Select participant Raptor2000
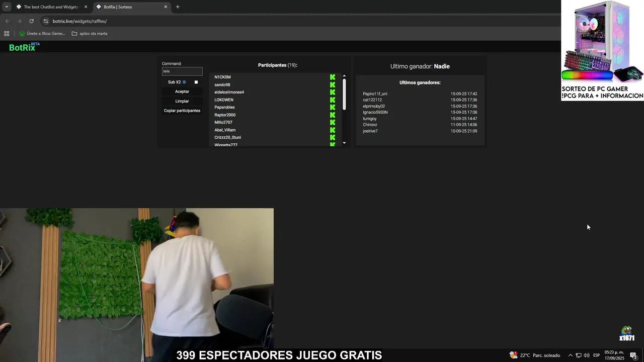The height and width of the screenshot is (362, 644). pos(225,115)
